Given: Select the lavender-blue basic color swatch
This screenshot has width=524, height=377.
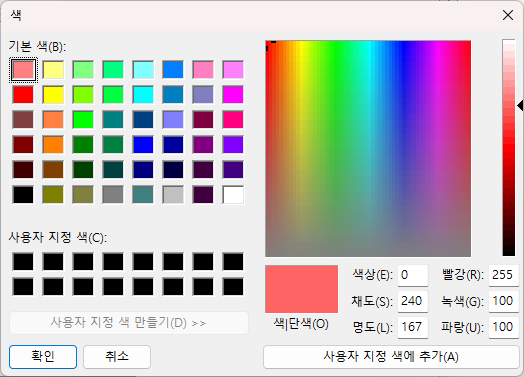Looking at the screenshot, I should tap(173, 120).
